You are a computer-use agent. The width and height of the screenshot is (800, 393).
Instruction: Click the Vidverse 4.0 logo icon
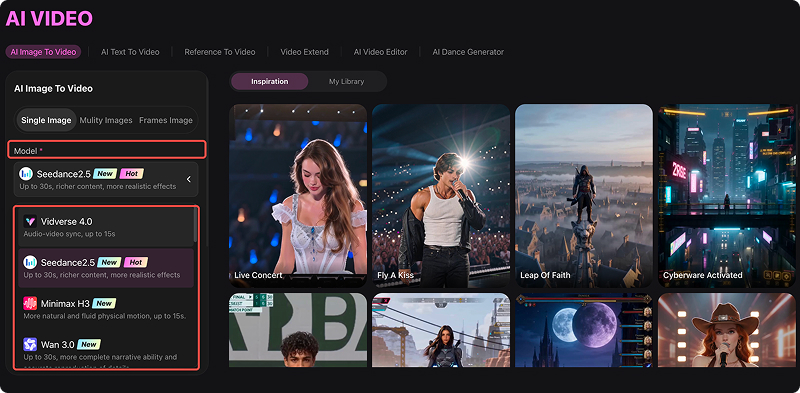pos(30,222)
